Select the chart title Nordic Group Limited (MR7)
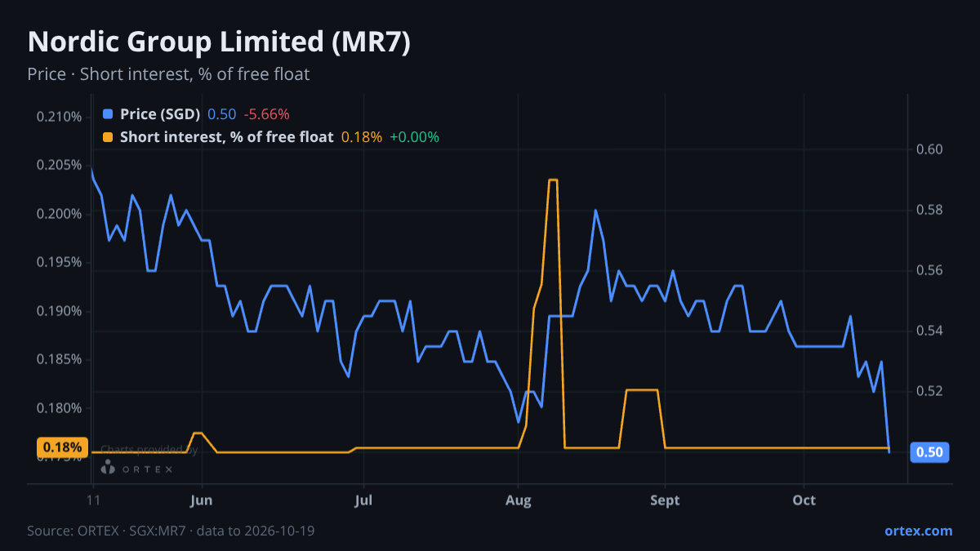 (x=219, y=42)
